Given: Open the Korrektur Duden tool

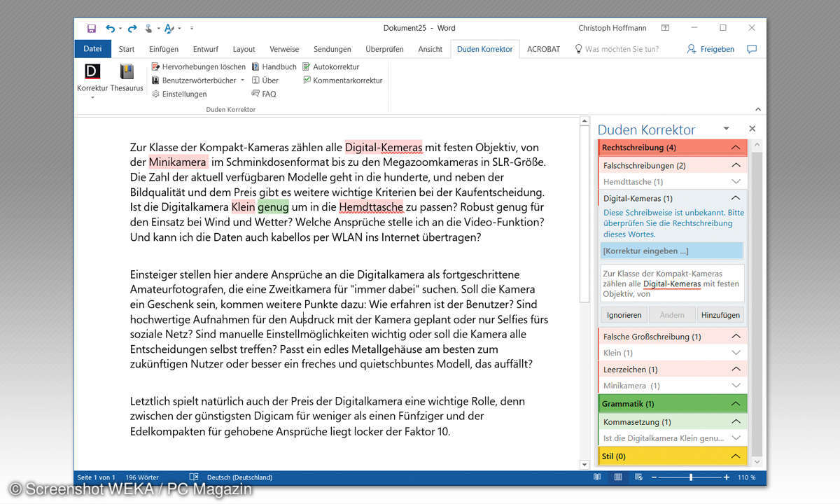Looking at the screenshot, I should tap(92, 78).
